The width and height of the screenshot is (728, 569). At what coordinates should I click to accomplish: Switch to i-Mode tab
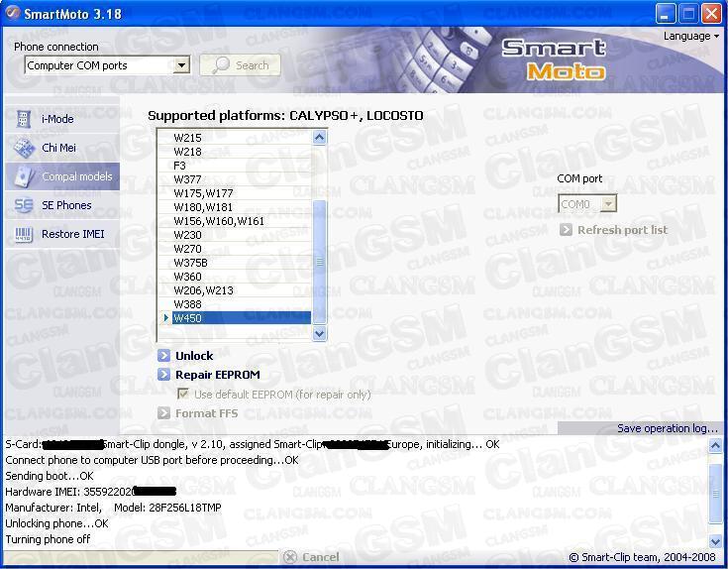[62, 119]
